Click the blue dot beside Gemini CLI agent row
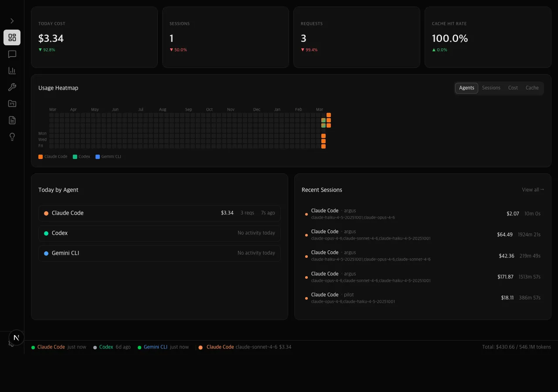 coord(46,253)
